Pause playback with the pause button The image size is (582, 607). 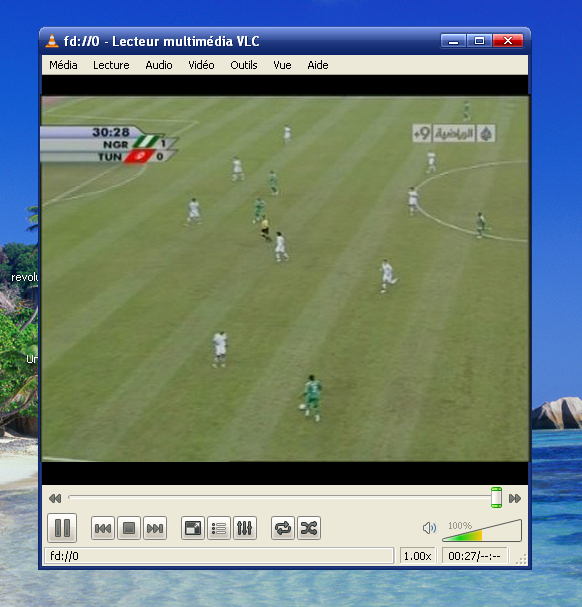(62, 528)
